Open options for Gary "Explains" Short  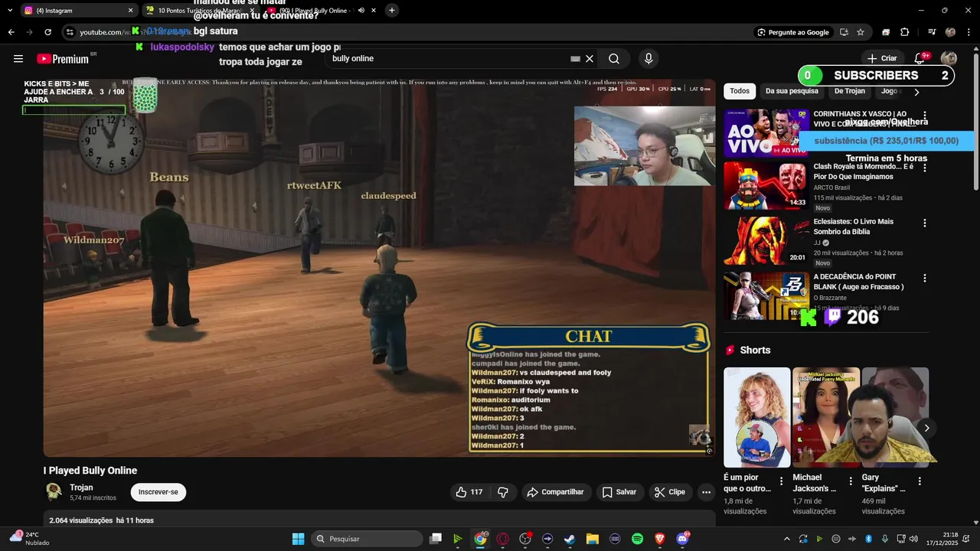tap(920, 481)
